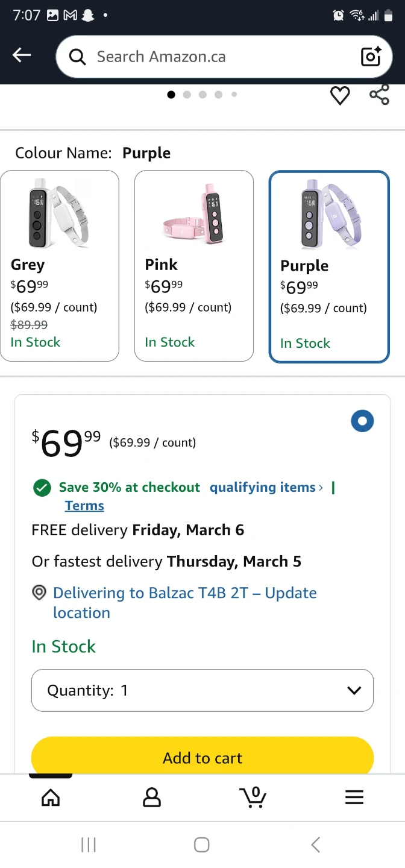Select the Pink colour option

193,266
